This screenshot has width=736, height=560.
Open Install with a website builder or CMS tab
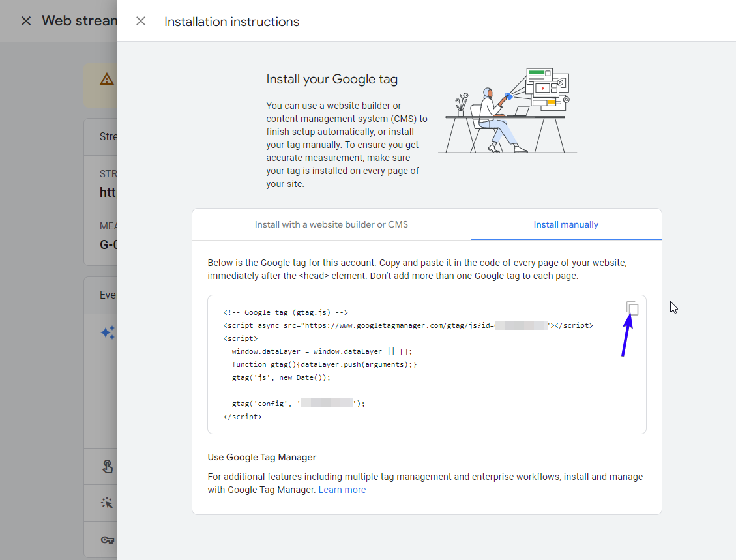coord(331,224)
